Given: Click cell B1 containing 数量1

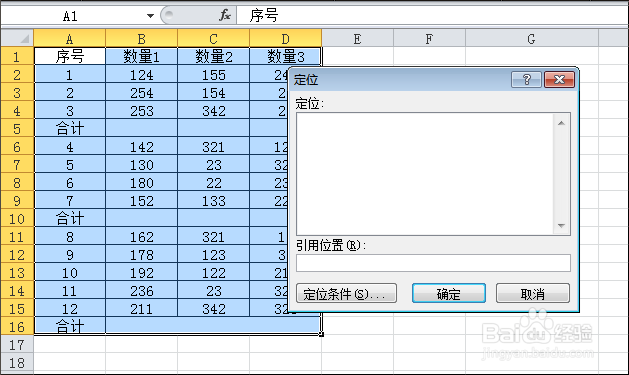Looking at the screenshot, I should click(x=142, y=56).
